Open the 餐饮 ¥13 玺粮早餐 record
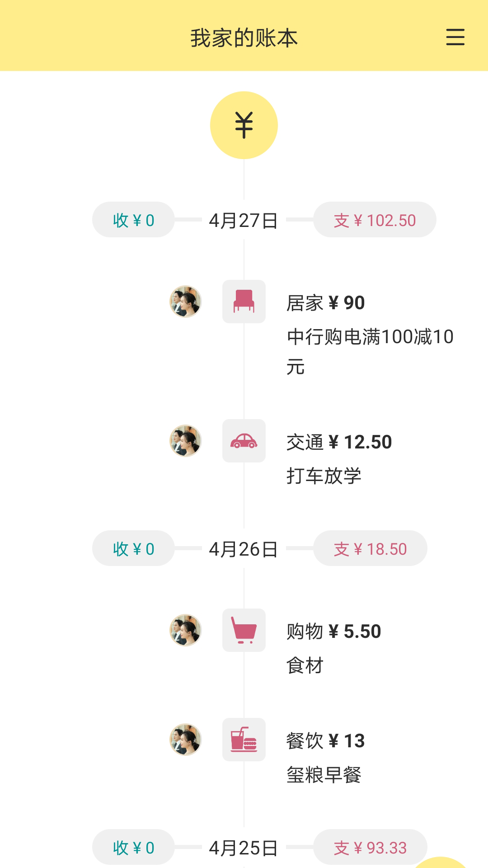Image resolution: width=488 pixels, height=868 pixels. pos(325,741)
